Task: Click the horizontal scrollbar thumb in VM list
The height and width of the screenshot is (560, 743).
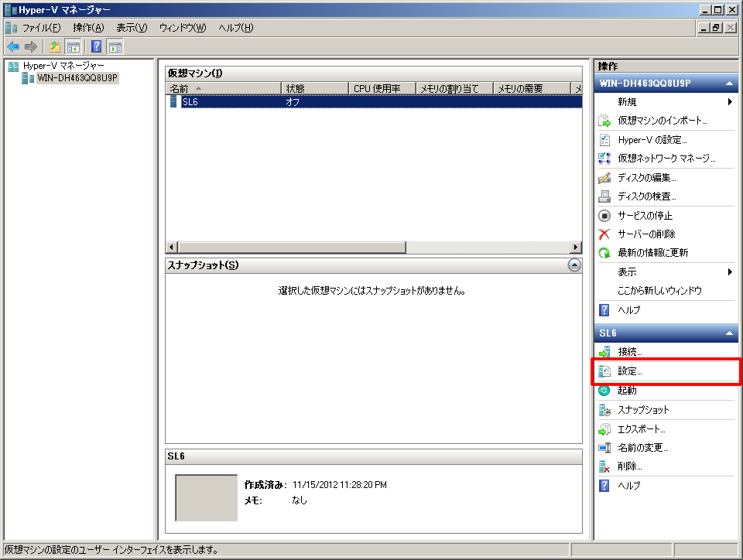Action: 292,247
